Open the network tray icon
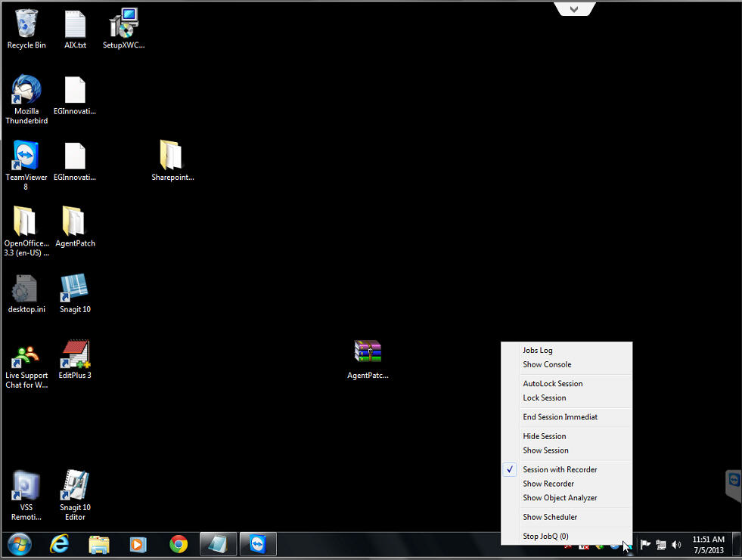This screenshot has width=742, height=560. coord(661,545)
